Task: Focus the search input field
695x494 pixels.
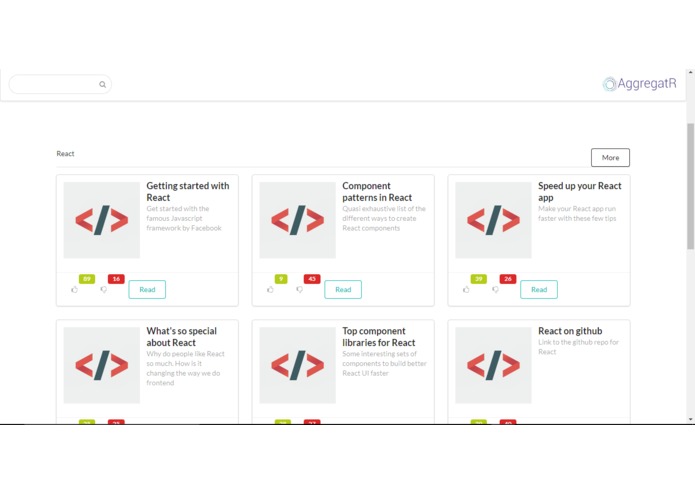Action: point(60,84)
